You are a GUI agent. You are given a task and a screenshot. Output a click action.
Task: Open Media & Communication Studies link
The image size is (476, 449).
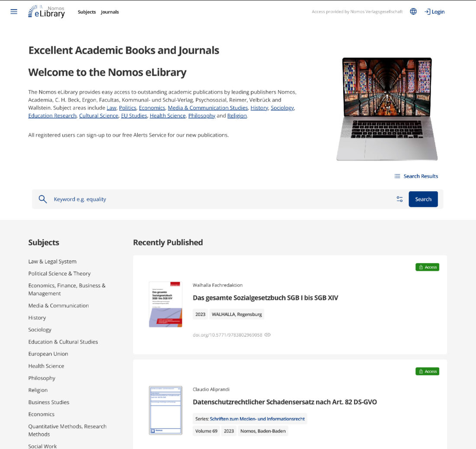pos(208,108)
